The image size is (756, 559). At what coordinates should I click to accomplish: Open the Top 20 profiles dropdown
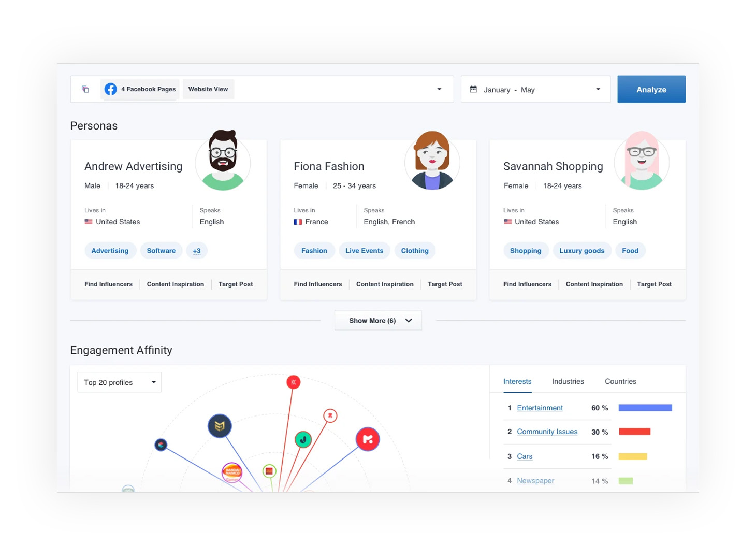119,382
